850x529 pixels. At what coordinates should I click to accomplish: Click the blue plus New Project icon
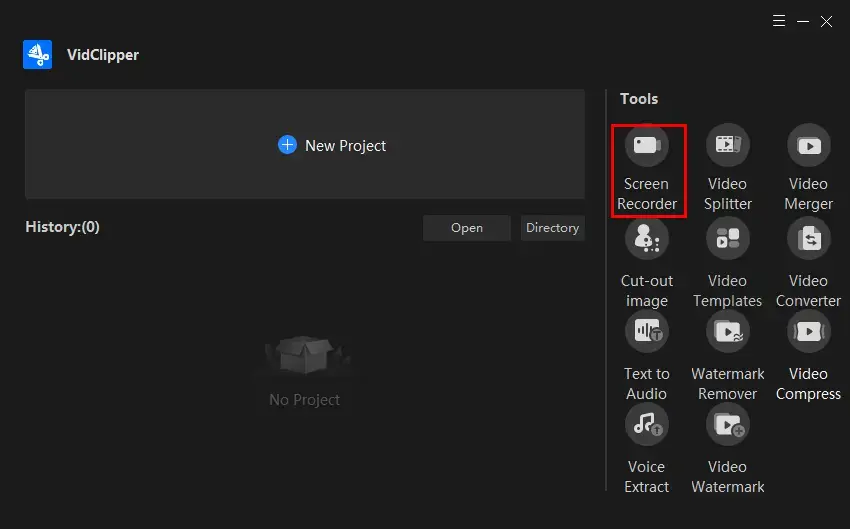pyautogui.click(x=287, y=145)
